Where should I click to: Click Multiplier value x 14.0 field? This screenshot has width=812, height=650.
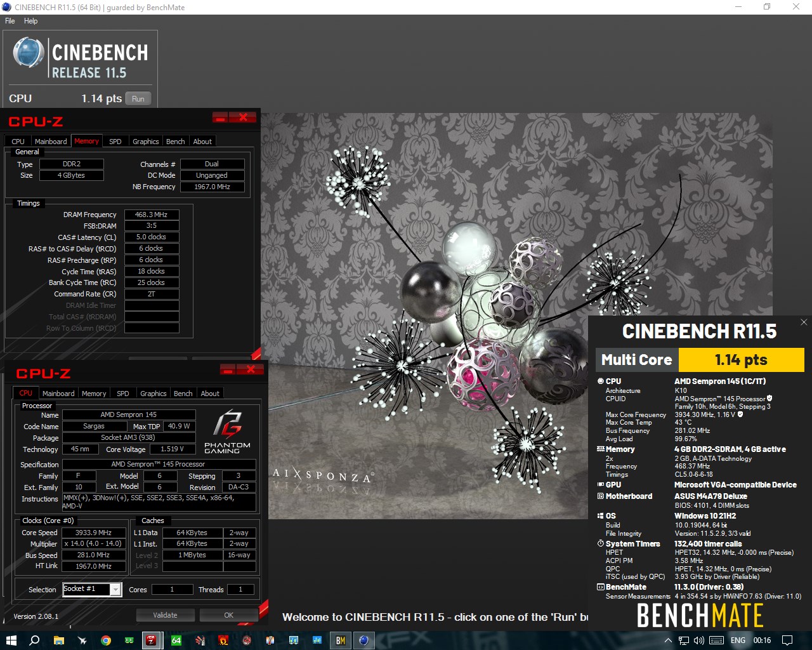[93, 544]
